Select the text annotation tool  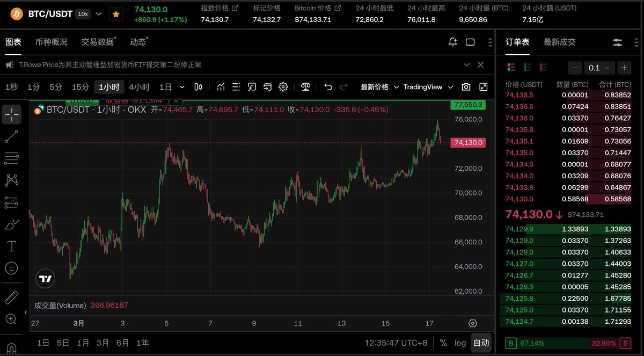(x=12, y=246)
